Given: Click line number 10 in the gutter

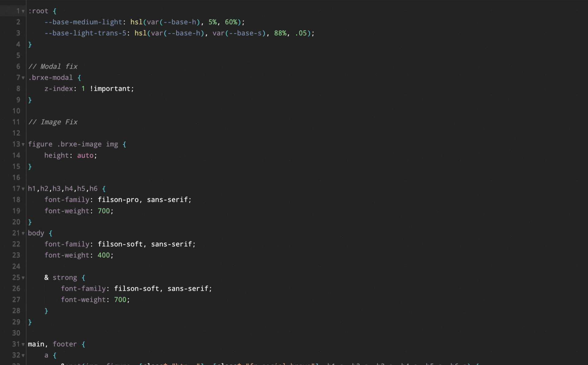Looking at the screenshot, I should pyautogui.click(x=16, y=111).
